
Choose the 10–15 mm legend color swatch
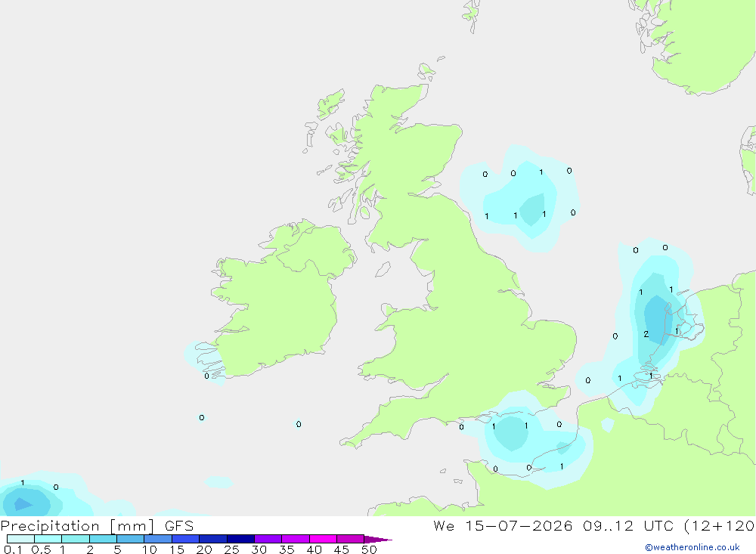(158, 539)
